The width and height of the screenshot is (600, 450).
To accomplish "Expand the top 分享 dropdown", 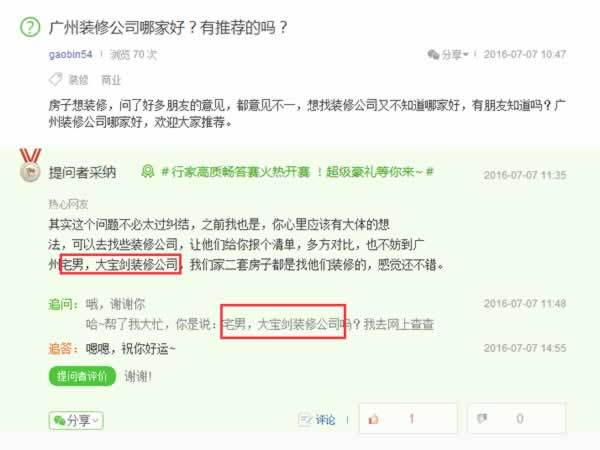I will point(448,54).
